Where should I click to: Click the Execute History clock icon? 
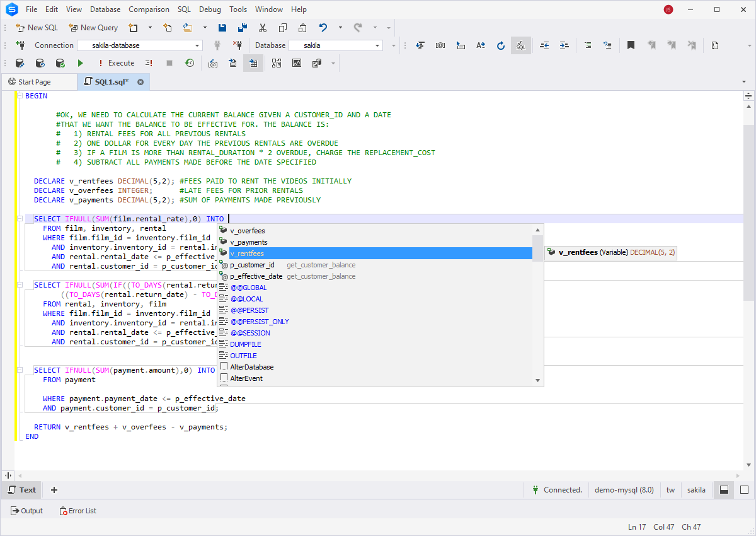[189, 63]
